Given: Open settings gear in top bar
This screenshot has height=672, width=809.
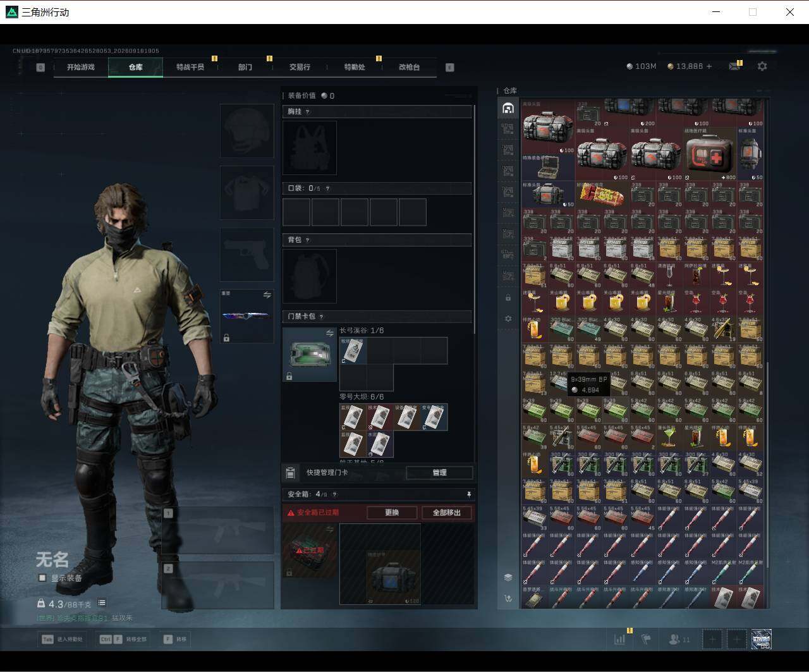Looking at the screenshot, I should 762,66.
